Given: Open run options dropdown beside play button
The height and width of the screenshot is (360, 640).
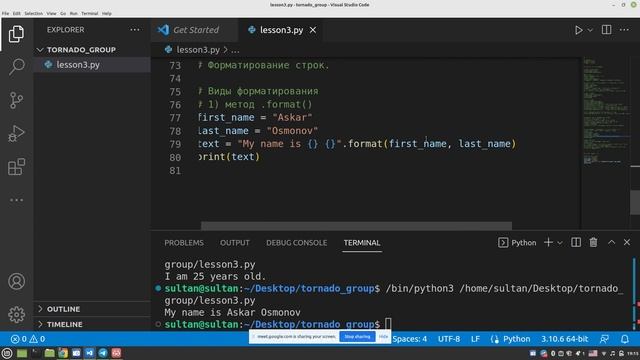Looking at the screenshot, I should (590, 30).
